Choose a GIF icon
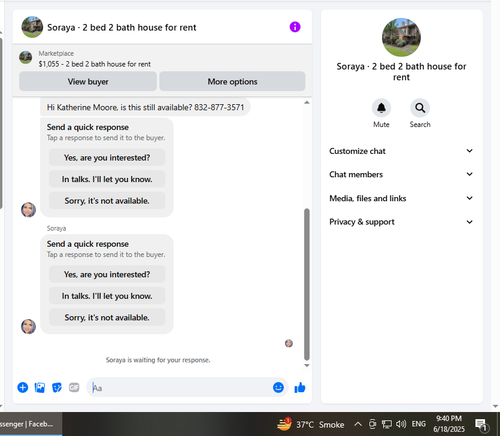500x436 pixels. (x=74, y=387)
